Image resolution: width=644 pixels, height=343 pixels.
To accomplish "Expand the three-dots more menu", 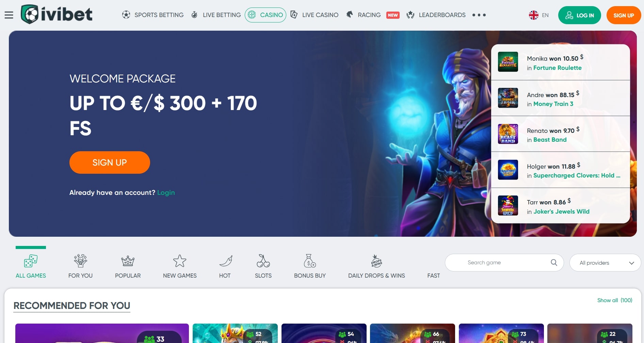I will pos(479,15).
